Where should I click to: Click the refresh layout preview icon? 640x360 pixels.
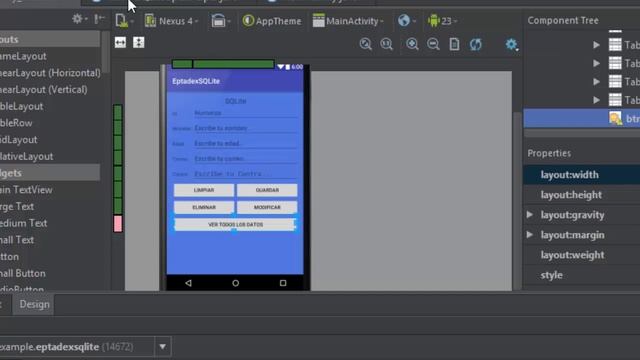coord(476,44)
